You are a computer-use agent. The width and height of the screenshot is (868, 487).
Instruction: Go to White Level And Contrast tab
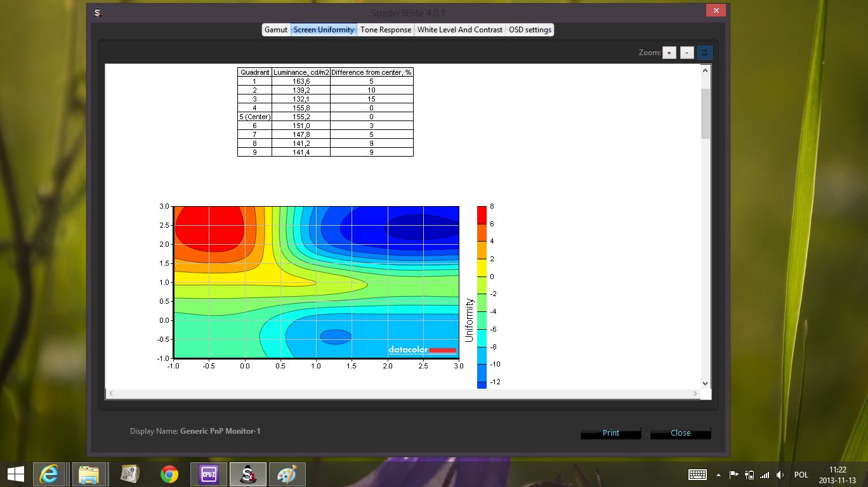[460, 30]
